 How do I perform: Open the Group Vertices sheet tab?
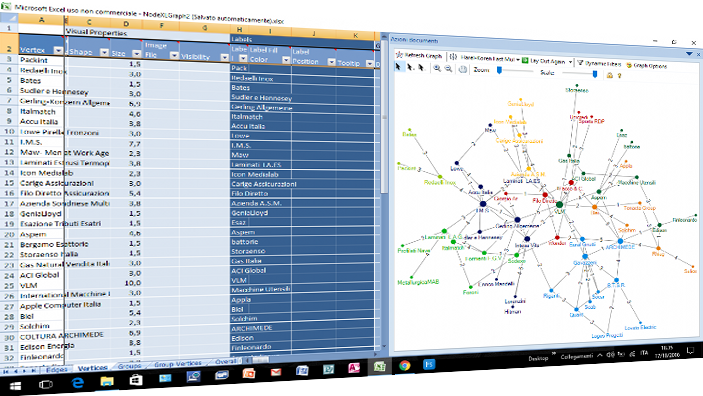[x=178, y=364]
